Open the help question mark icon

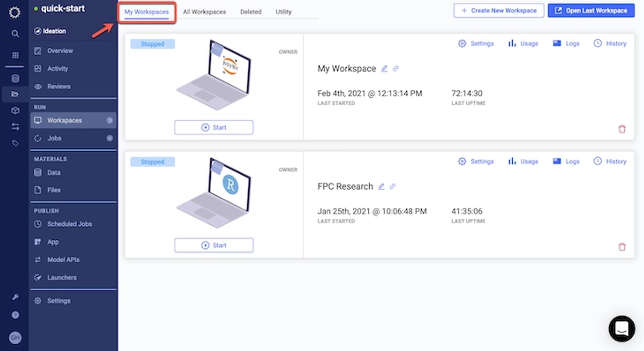coord(15,315)
